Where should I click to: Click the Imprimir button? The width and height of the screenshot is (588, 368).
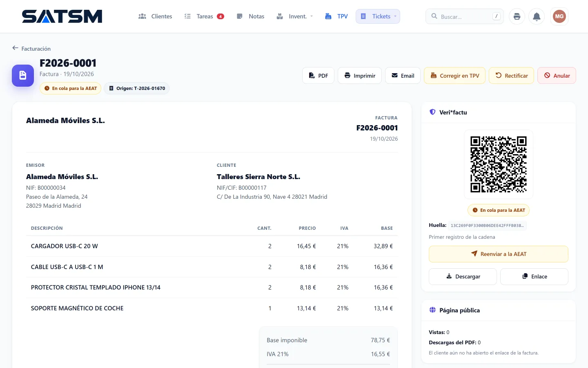(360, 76)
